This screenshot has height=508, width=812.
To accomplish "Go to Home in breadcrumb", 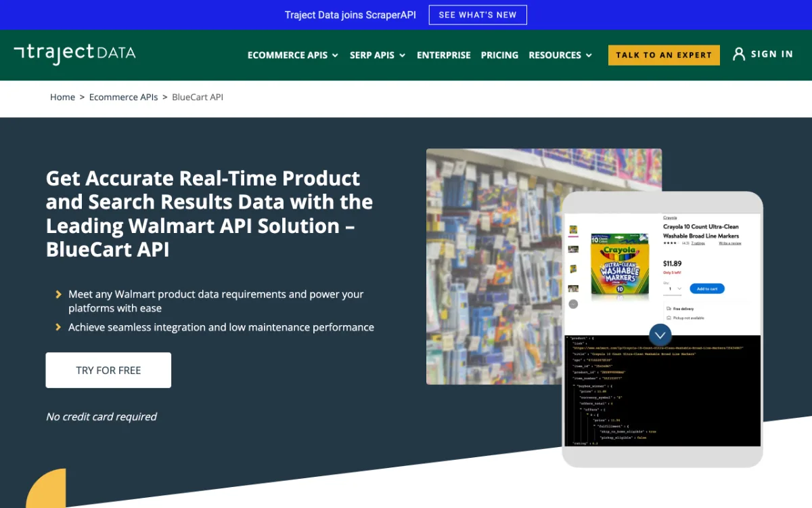I will pyautogui.click(x=62, y=97).
